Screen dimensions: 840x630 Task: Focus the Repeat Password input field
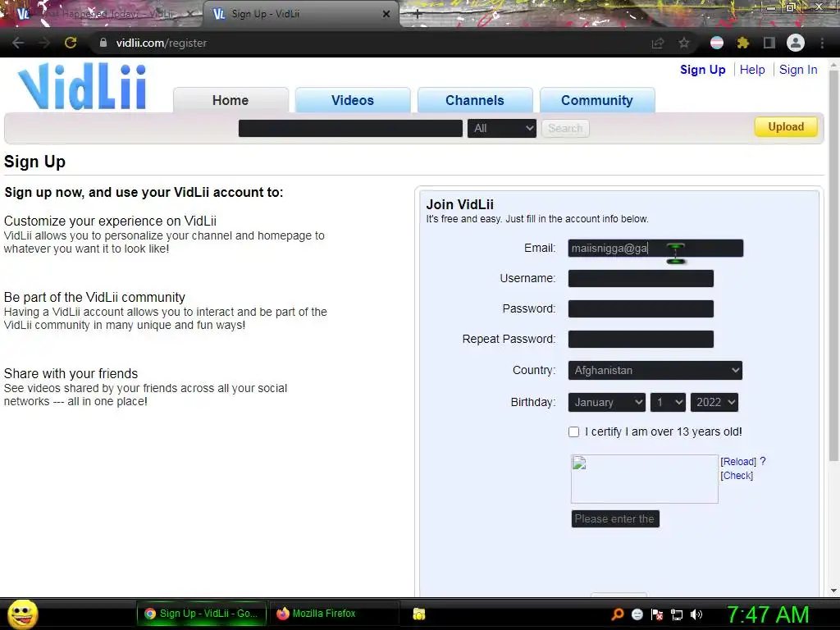pos(641,339)
